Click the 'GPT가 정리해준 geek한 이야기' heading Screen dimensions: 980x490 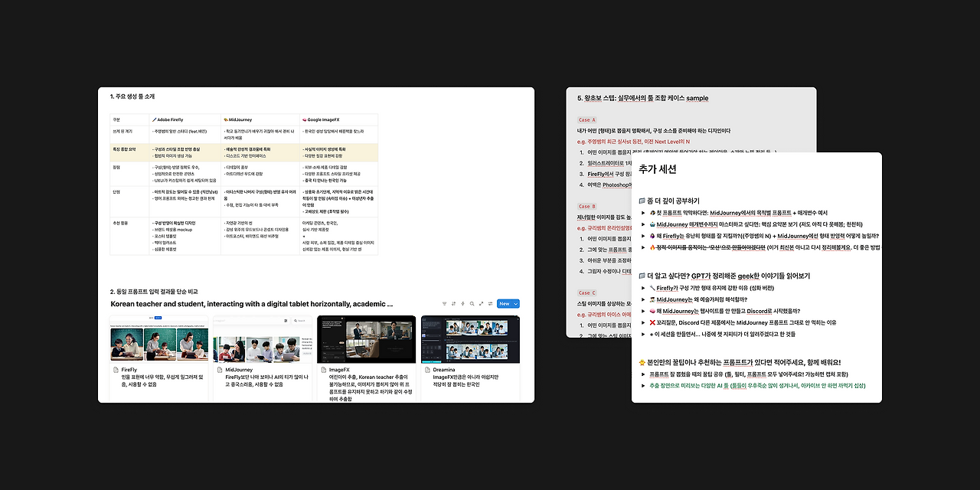coord(724,276)
